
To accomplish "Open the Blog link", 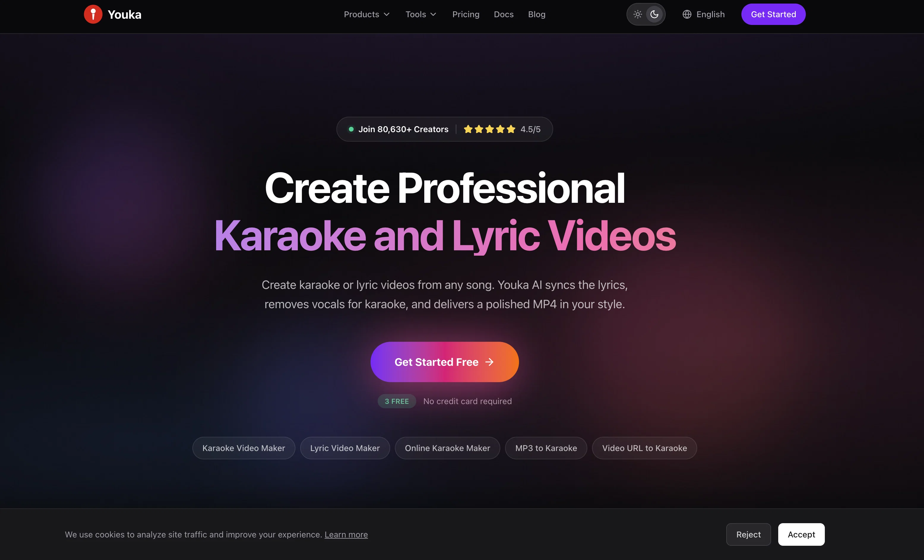I will coord(537,14).
